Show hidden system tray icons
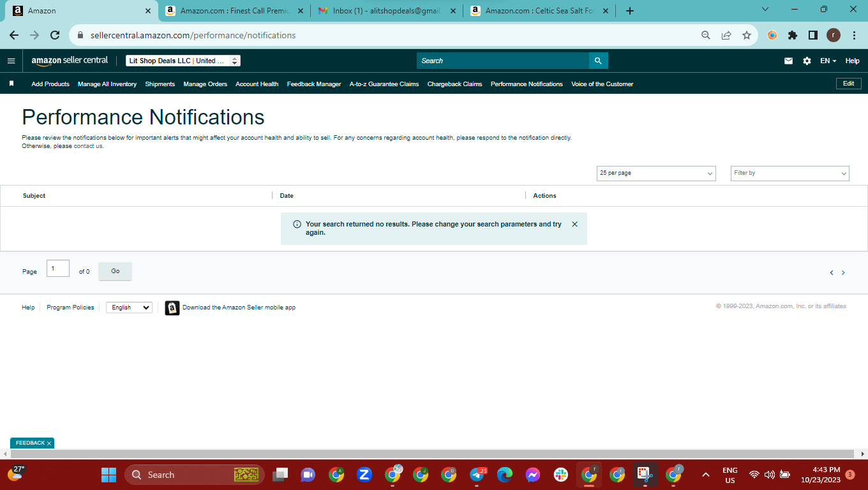Image resolution: width=868 pixels, height=490 pixels. coord(705,475)
